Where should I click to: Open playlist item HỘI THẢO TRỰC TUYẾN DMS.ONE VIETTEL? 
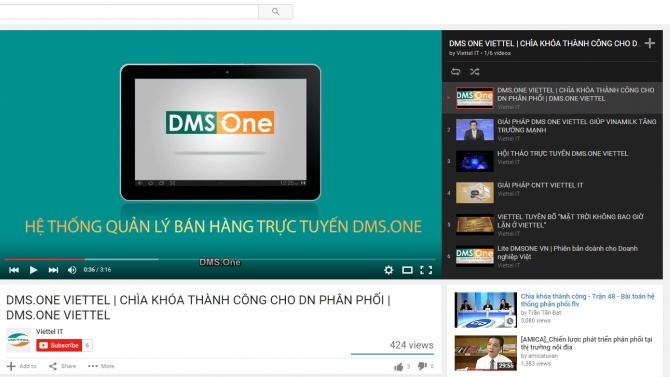pyautogui.click(x=562, y=153)
